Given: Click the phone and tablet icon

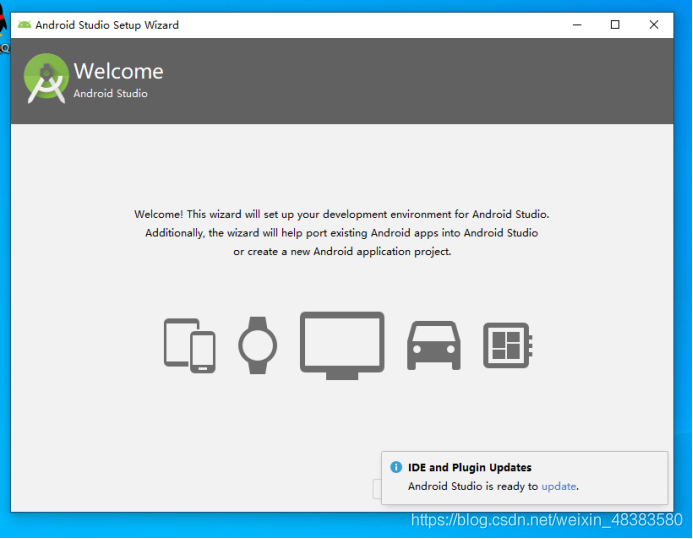Looking at the screenshot, I should [190, 345].
